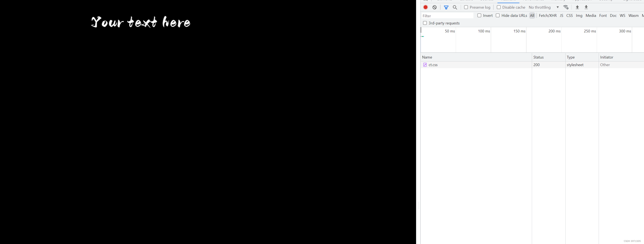644x244 pixels.
Task: Sort requests by Initiator column header
Action: [621, 57]
